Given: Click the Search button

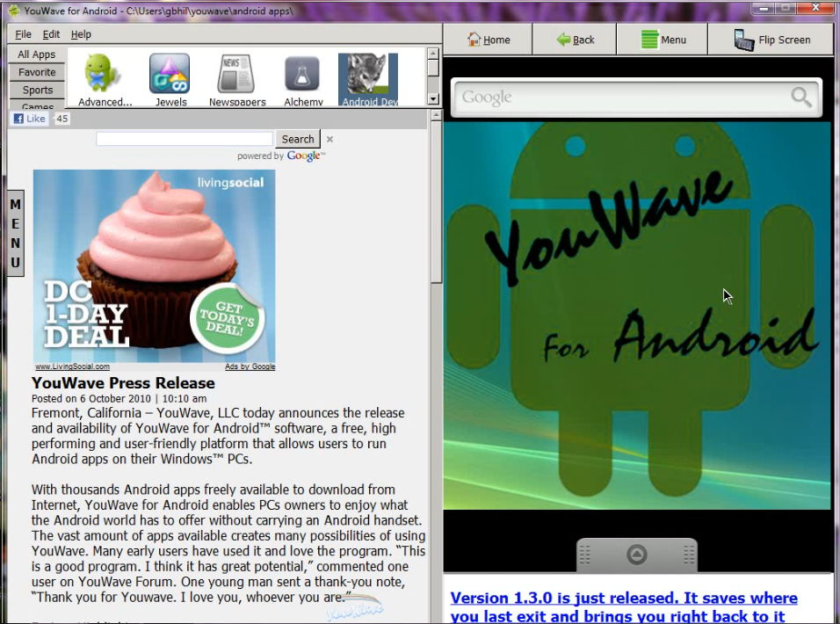Looking at the screenshot, I should 298,139.
